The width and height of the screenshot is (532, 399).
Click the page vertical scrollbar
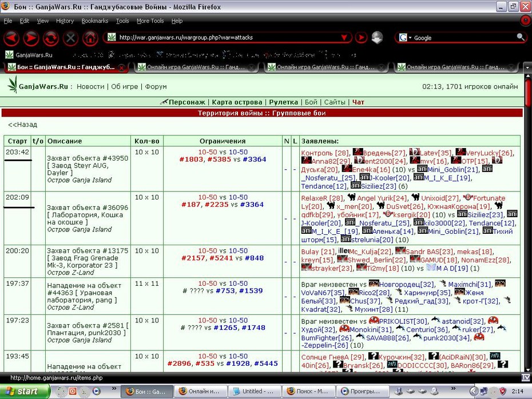(x=527, y=224)
